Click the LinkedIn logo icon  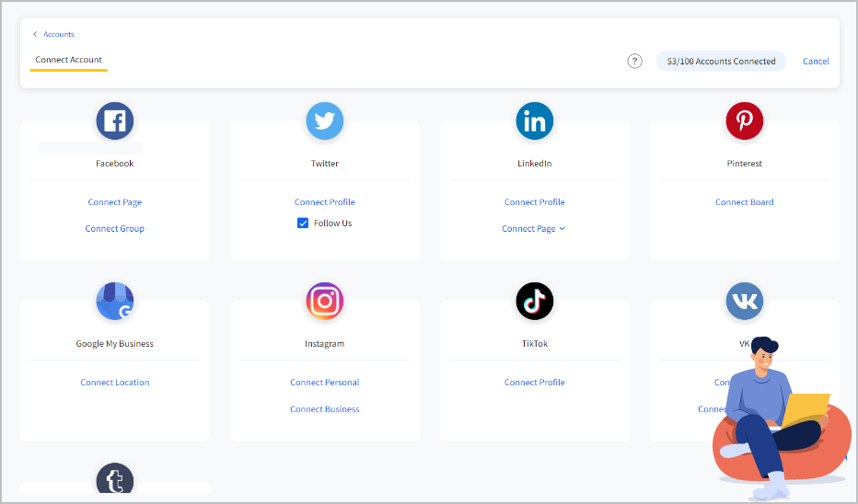(x=535, y=120)
